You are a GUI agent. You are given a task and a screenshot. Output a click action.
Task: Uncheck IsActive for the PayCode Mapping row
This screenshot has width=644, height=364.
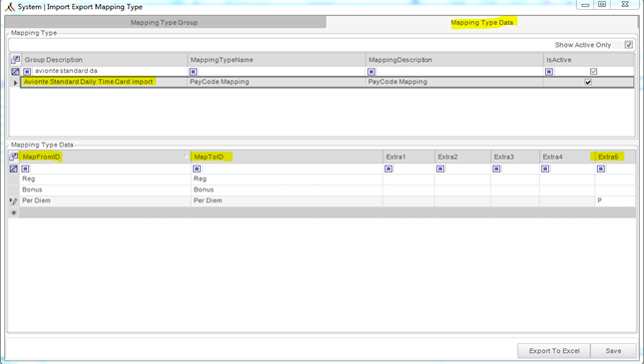click(x=588, y=82)
